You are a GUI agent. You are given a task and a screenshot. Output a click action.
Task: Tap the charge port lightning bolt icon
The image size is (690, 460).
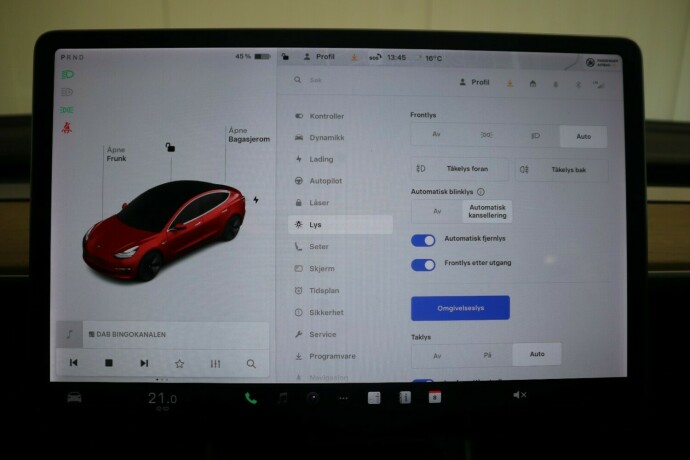(x=256, y=200)
